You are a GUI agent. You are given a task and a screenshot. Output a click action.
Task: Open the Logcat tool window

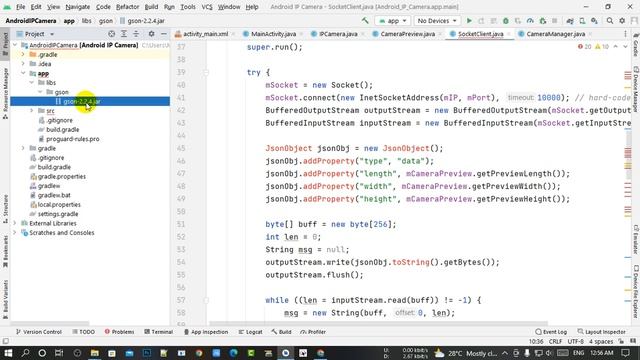pyautogui.click(x=251, y=332)
